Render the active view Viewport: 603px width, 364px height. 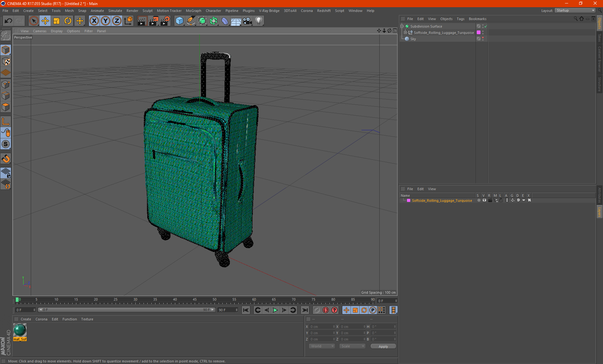coord(142,21)
